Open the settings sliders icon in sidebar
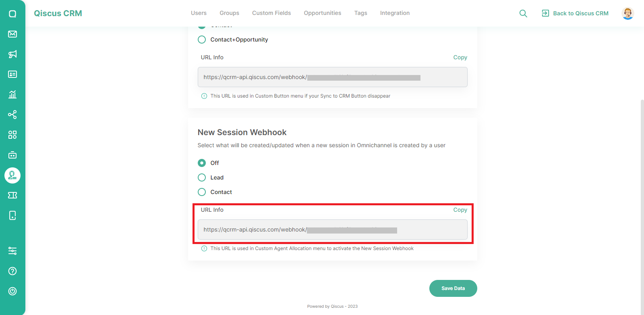Viewport: 644px width, 315px height. pos(12,251)
